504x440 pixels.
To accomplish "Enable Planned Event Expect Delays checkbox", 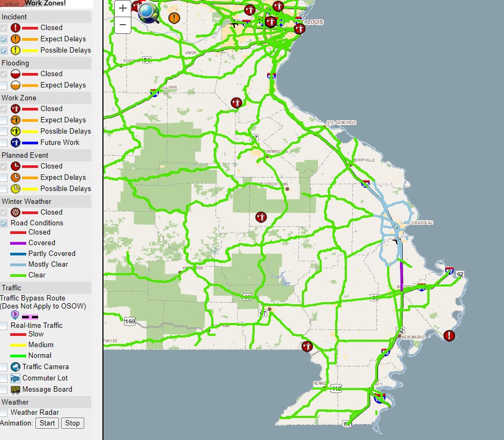I will [4, 178].
